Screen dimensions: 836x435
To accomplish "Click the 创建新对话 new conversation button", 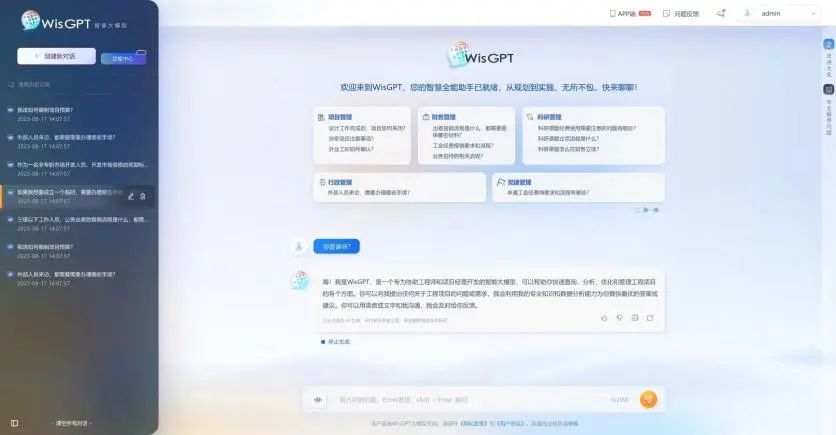I will (x=56, y=56).
